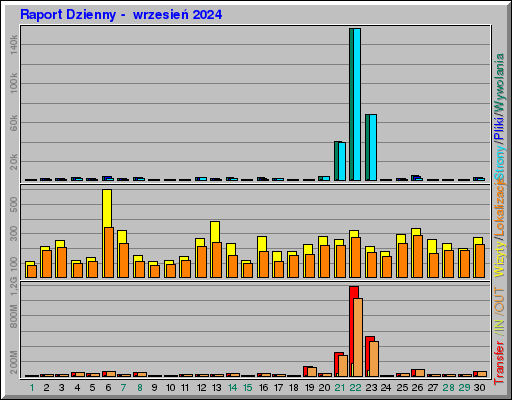
Task: Click day label 7 on the x-axis
Action: [x=123, y=388]
